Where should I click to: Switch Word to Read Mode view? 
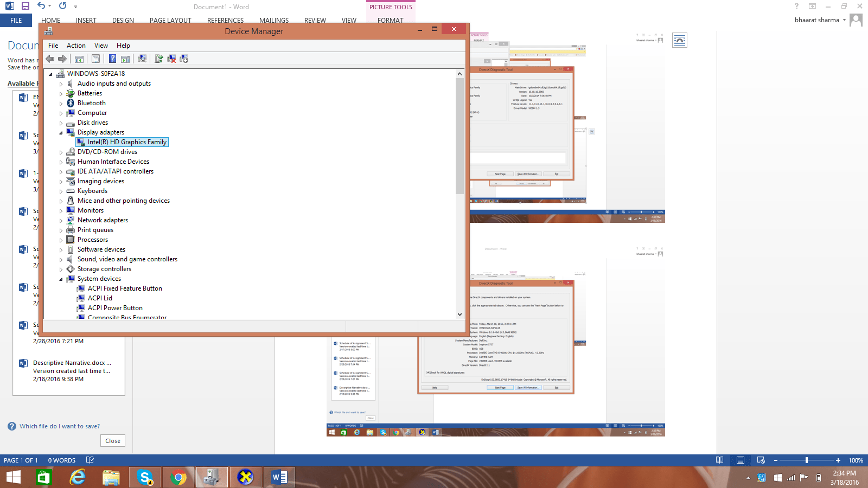point(719,460)
